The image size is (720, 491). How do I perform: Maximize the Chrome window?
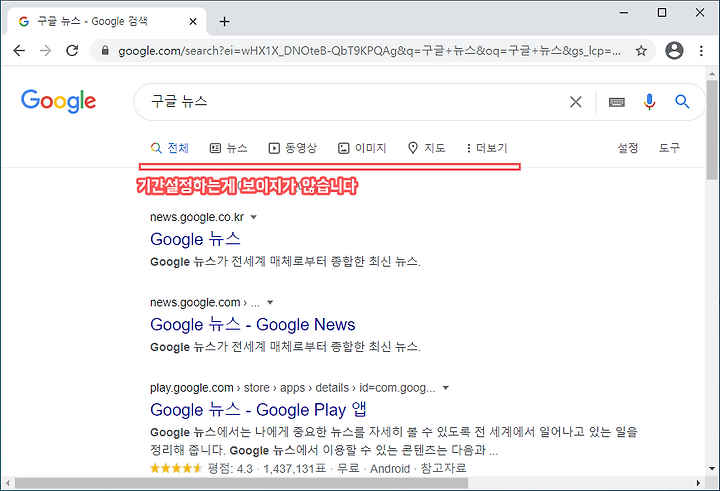(x=662, y=13)
